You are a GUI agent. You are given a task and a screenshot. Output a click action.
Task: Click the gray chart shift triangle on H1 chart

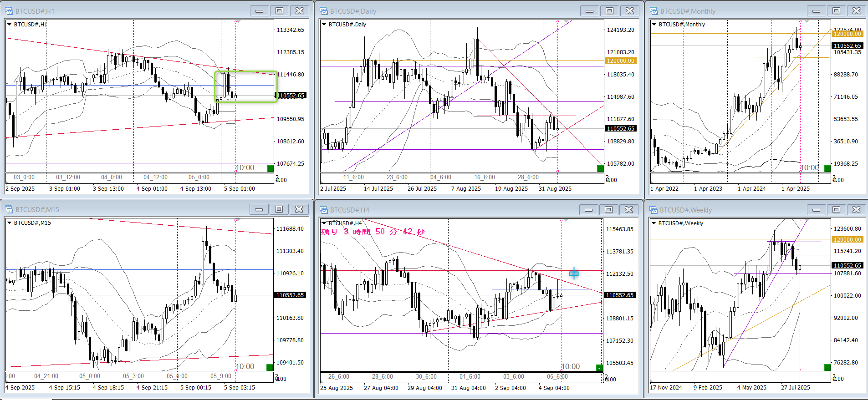238,21
